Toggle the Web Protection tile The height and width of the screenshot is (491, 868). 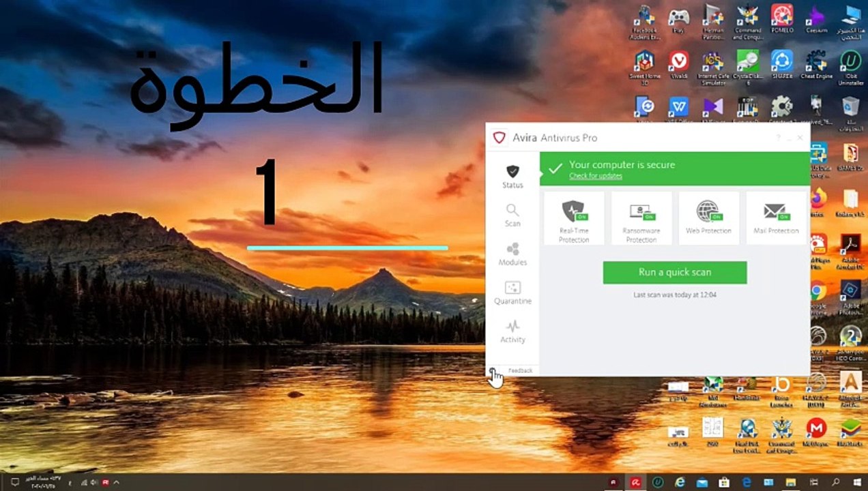coord(709,218)
